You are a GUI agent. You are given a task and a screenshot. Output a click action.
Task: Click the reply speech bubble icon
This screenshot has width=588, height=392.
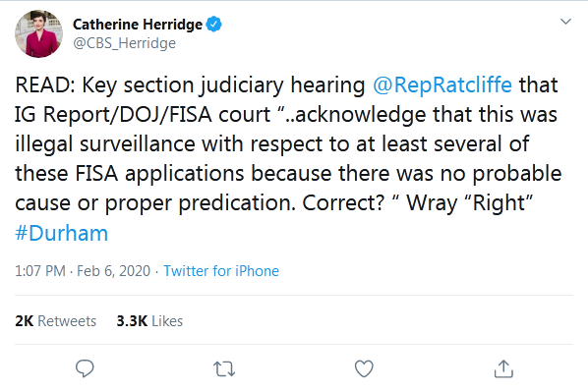(85, 368)
